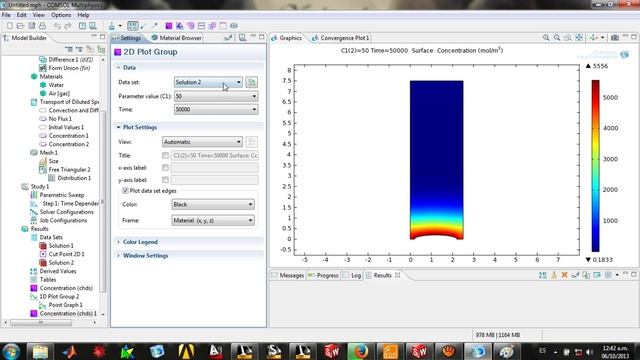Click the Zoom Extents icon in Graphics toolbar
The height and width of the screenshot is (360, 640).
pyautogui.click(x=579, y=38)
